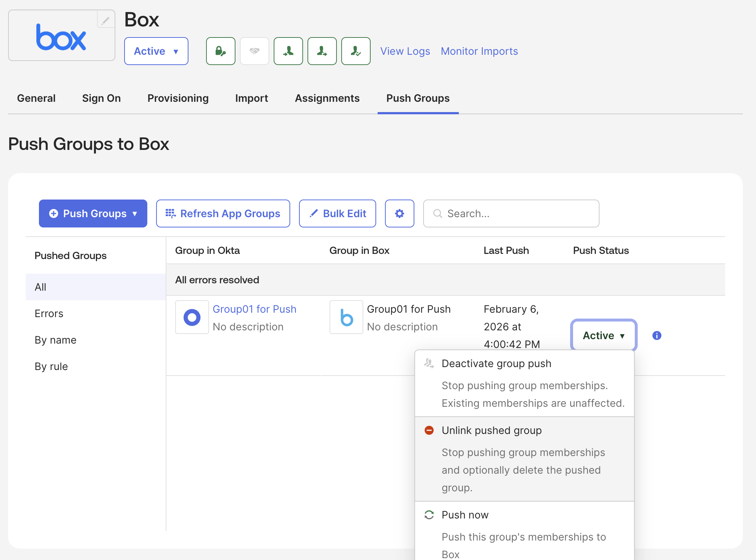Click the Search groups field
Screen dimensions: 756x560
pos(511,213)
